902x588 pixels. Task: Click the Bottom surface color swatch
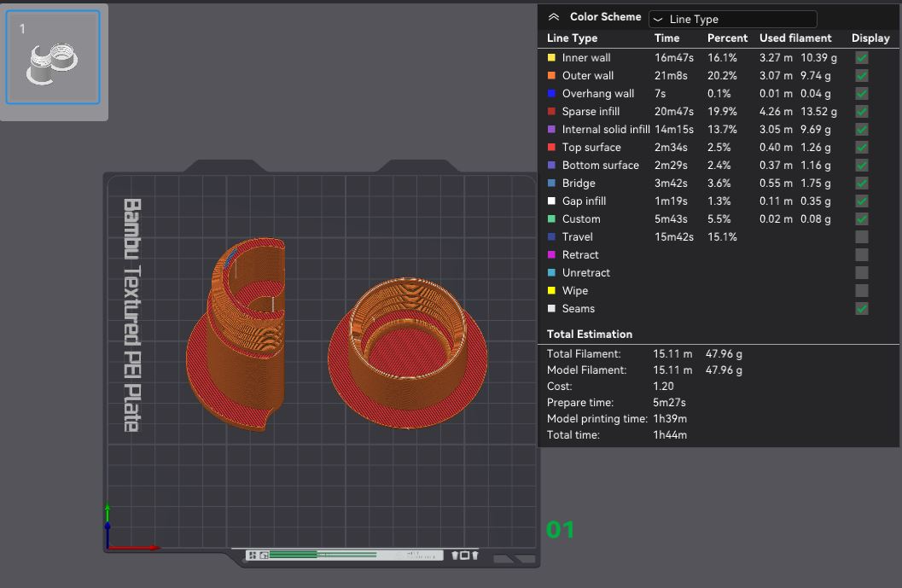pos(551,165)
